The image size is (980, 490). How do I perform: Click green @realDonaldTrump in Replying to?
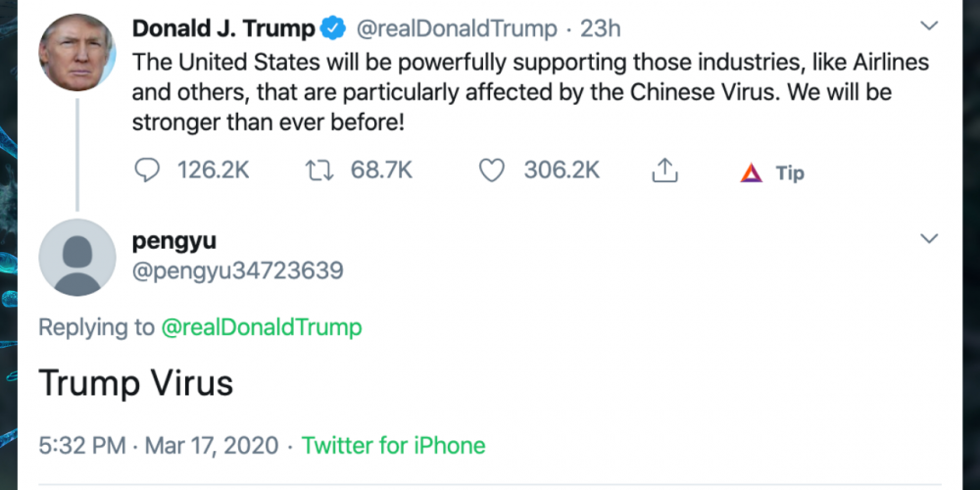[260, 327]
